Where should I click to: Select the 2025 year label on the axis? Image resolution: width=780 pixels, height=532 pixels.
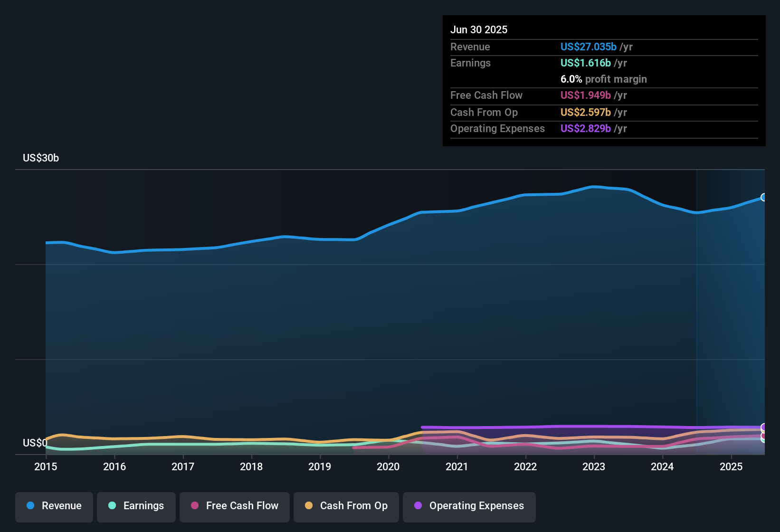pyautogui.click(x=731, y=467)
